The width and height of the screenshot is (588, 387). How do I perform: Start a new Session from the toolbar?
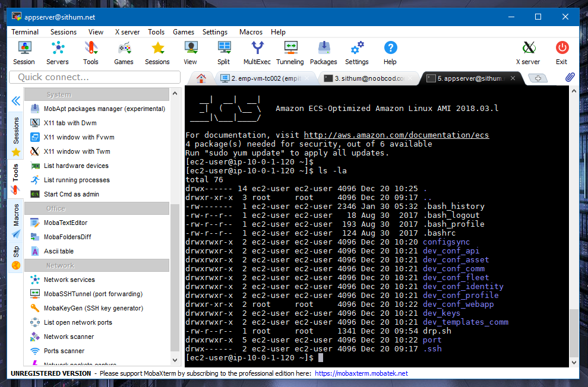click(24, 52)
